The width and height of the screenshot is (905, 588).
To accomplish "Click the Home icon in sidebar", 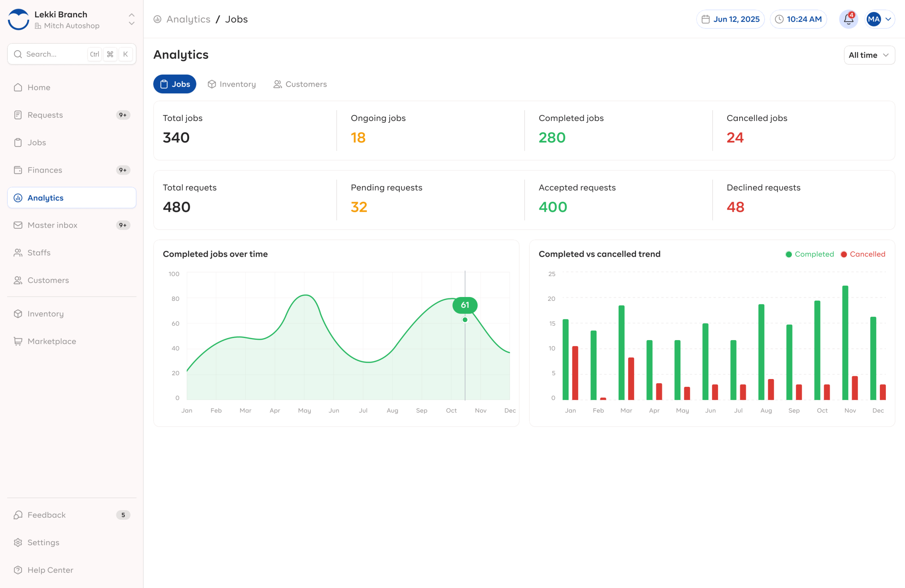I will [18, 87].
